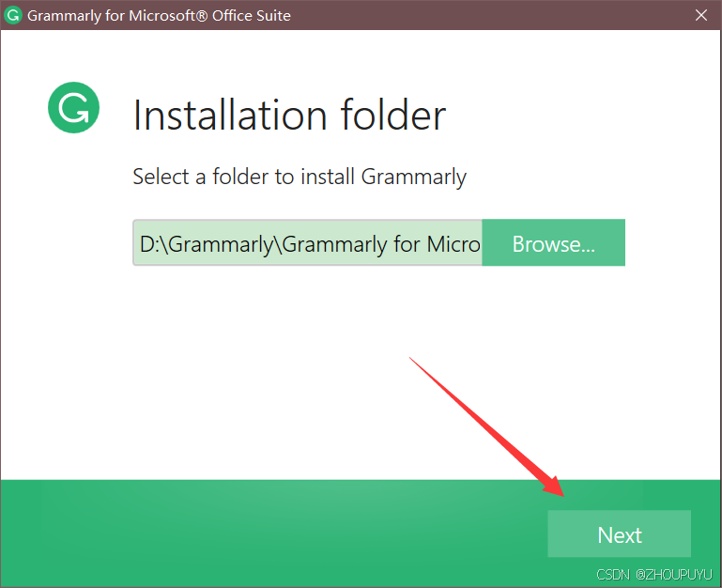Close the Grammarly installer window
Screen dimensions: 722x588
[700, 15]
